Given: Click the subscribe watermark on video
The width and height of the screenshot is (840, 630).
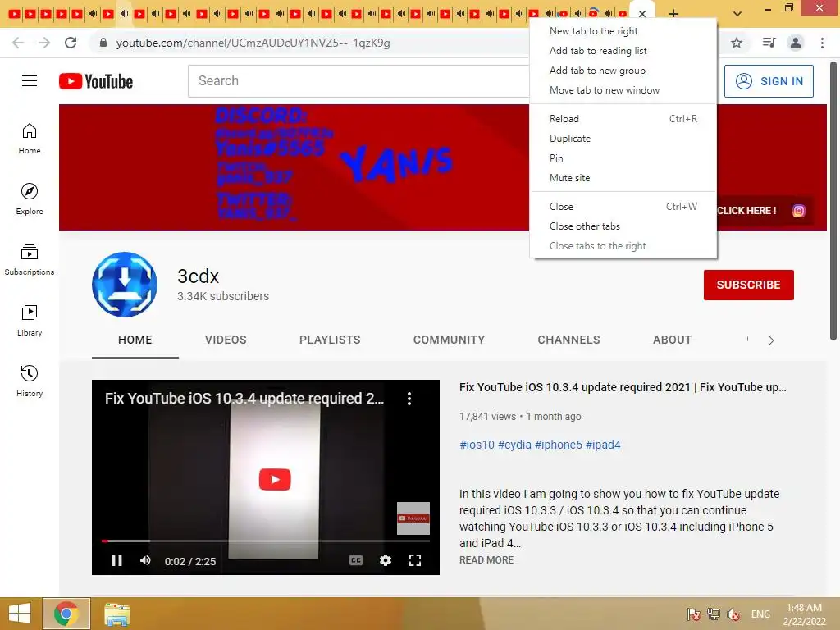Looking at the screenshot, I should tap(413, 518).
